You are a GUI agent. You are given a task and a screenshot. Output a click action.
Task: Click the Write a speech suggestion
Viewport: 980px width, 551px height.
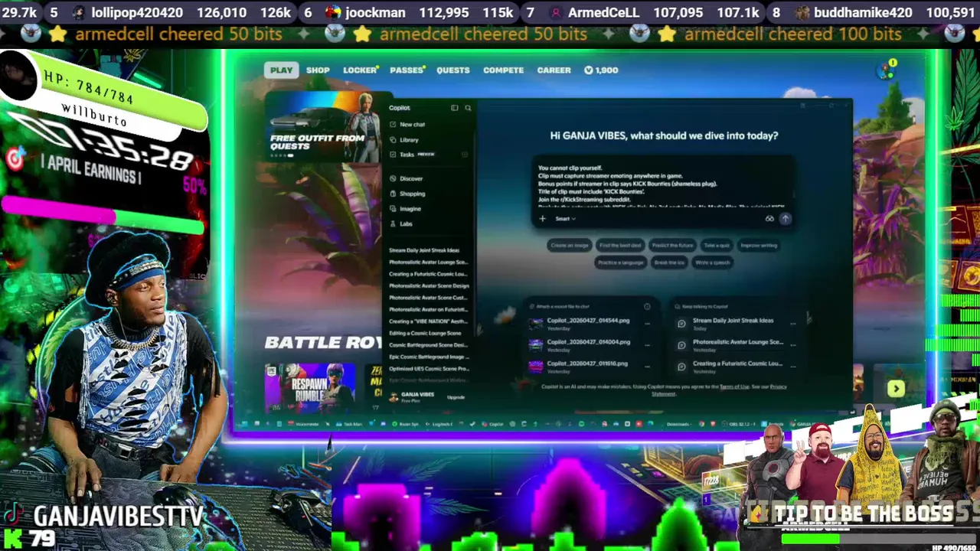[713, 262]
